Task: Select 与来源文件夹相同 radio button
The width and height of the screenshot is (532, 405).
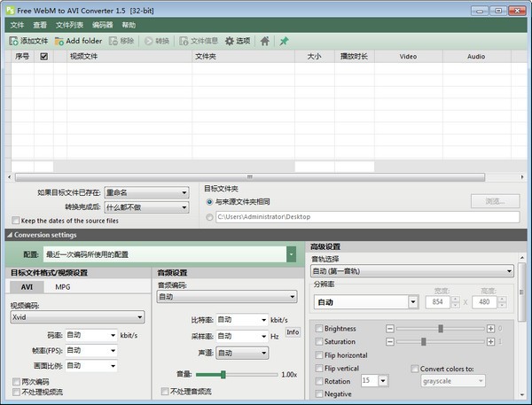Action: point(209,201)
